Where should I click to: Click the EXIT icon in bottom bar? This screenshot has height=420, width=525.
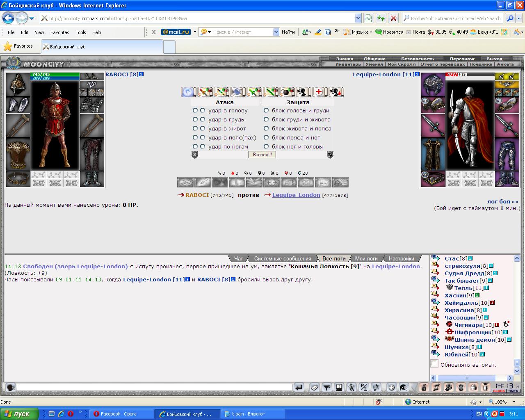click(x=486, y=387)
